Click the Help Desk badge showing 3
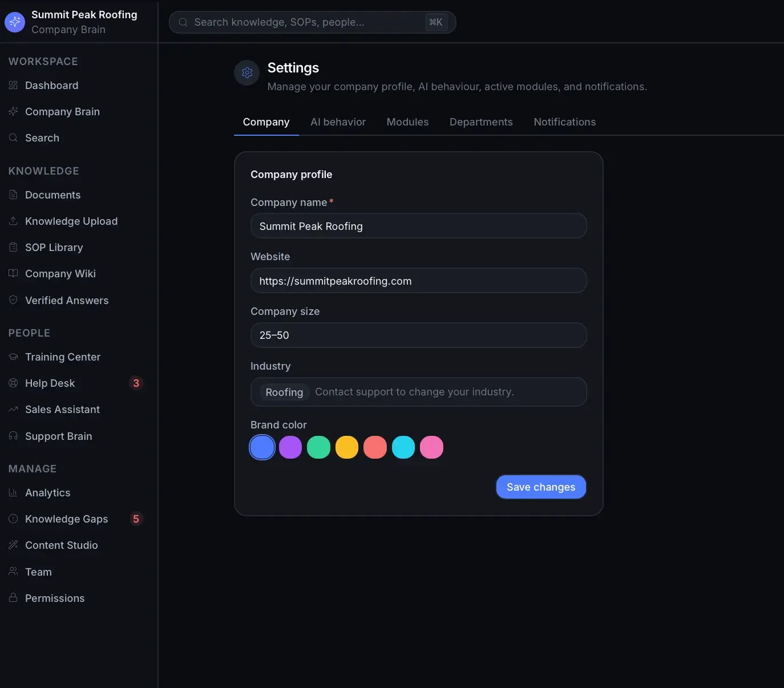 (136, 383)
